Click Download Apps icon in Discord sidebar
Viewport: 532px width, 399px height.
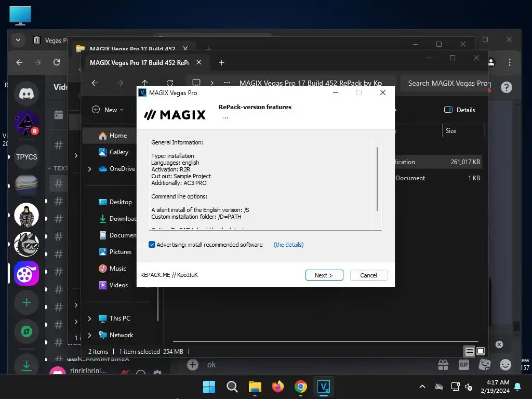[x=26, y=364]
